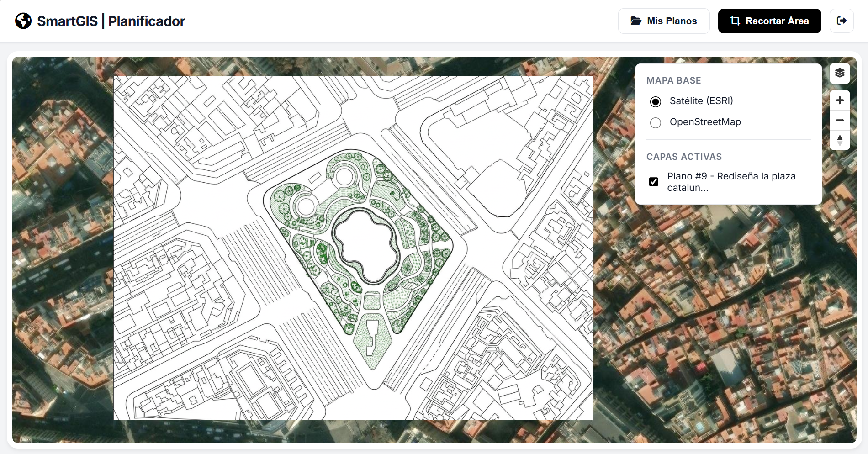The width and height of the screenshot is (868, 454).
Task: Click the SmartGIS globe logo icon
Action: point(23,21)
